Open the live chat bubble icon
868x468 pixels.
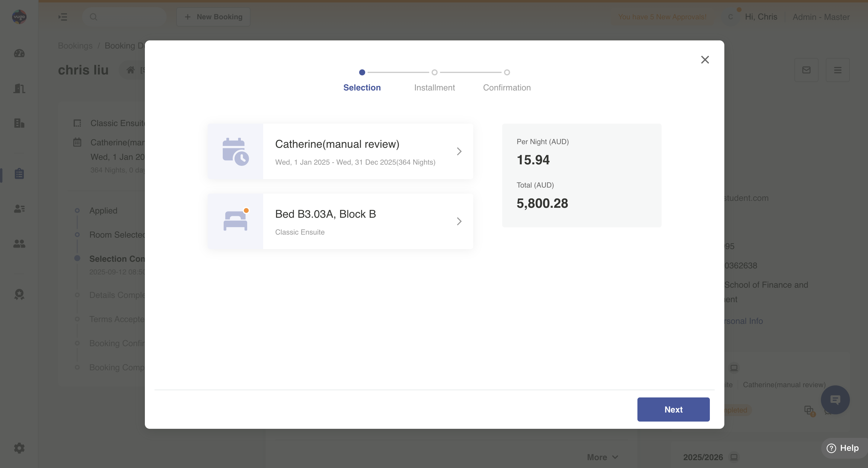pyautogui.click(x=834, y=400)
